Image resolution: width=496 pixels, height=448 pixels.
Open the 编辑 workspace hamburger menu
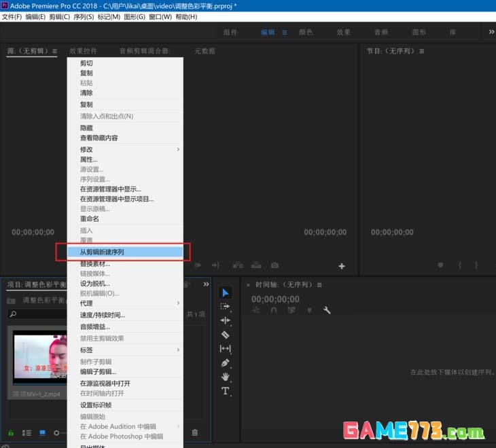click(285, 33)
